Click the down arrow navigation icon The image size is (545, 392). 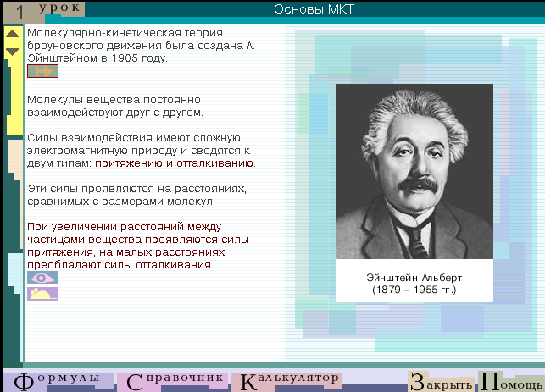pyautogui.click(x=12, y=52)
